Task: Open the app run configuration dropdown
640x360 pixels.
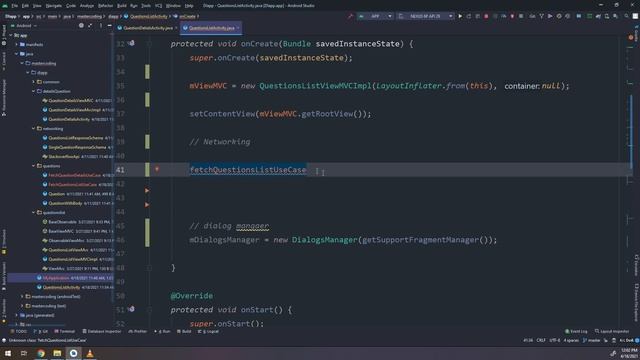Action: click(x=376, y=16)
